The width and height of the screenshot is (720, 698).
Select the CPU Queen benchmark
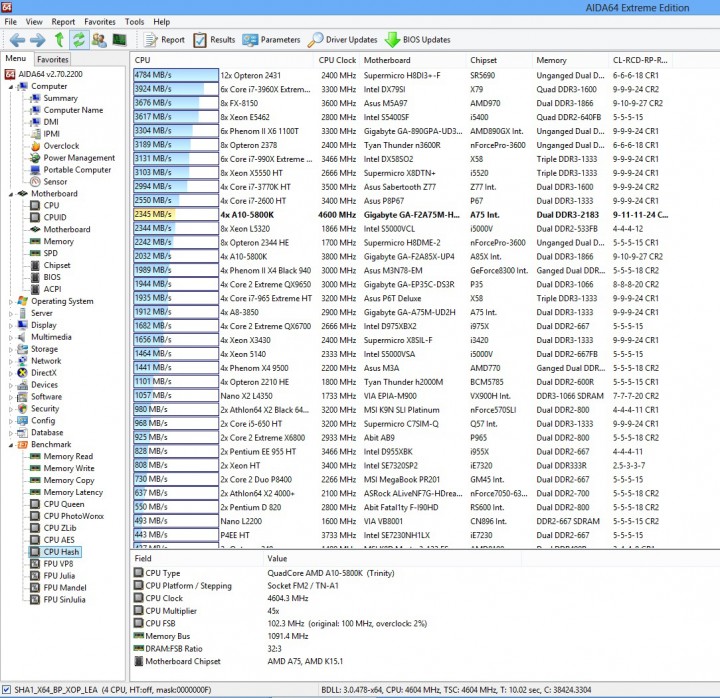click(x=57, y=504)
